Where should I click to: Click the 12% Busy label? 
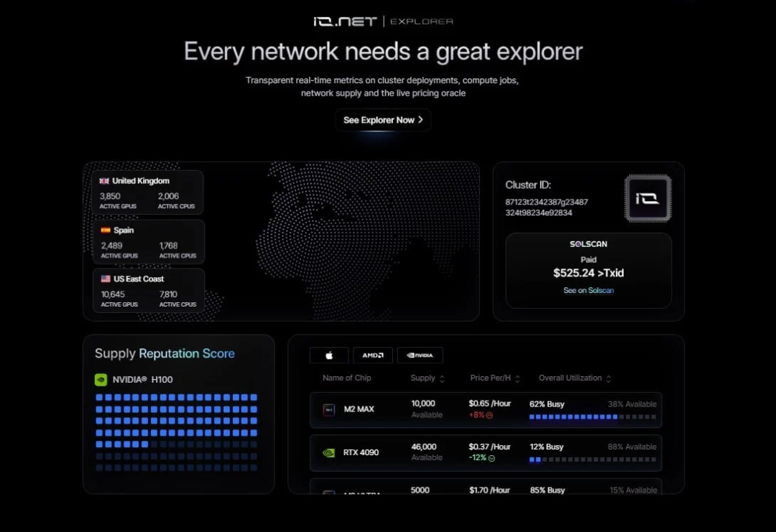(x=546, y=447)
